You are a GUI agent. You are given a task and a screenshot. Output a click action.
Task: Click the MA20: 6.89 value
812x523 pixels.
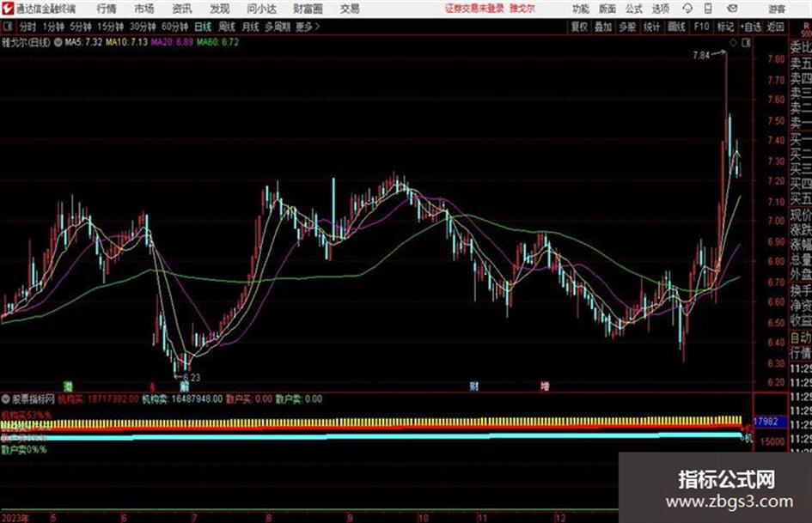[173, 42]
